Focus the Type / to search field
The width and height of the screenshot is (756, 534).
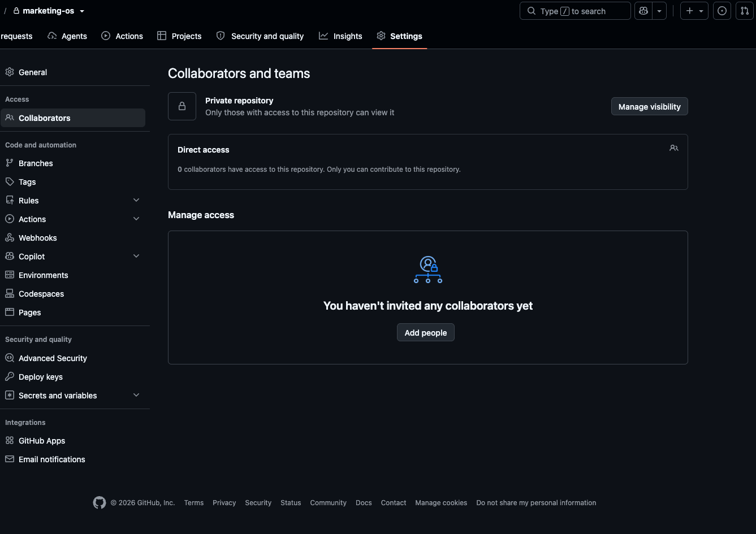tap(575, 11)
